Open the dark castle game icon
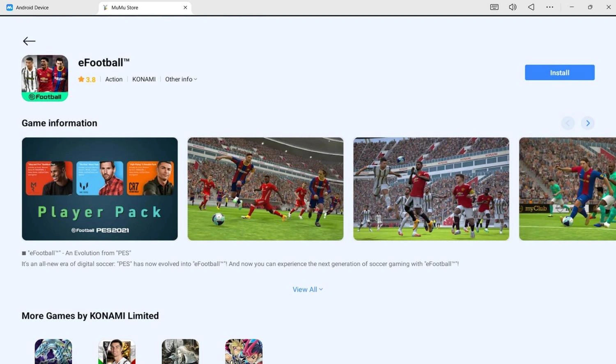The image size is (616, 364). (x=180, y=352)
